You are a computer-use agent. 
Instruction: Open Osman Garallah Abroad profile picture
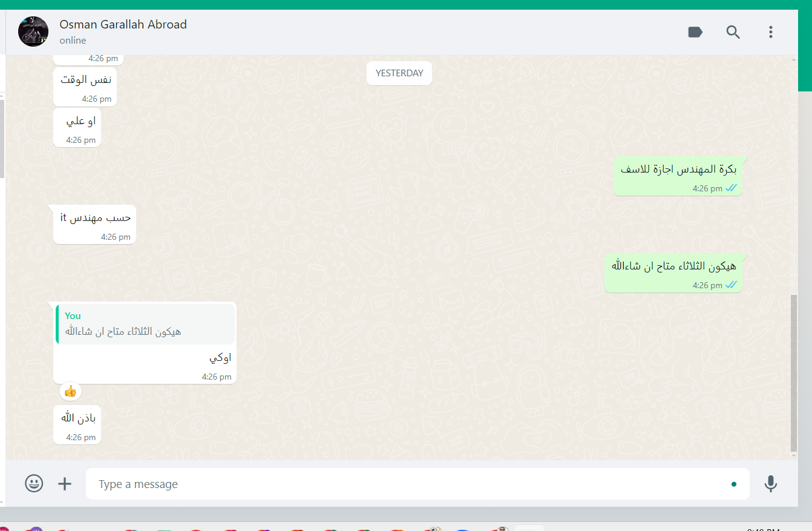tap(33, 31)
